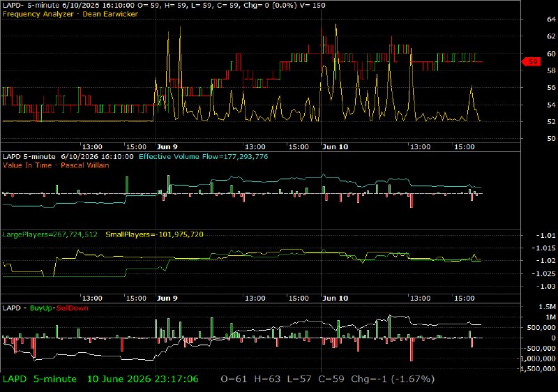Click the -1.015 axis value

click(x=543, y=248)
